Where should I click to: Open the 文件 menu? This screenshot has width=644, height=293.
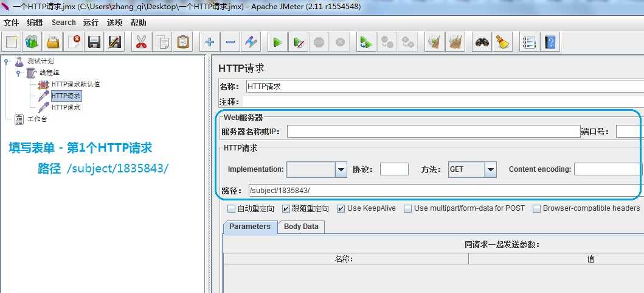point(12,23)
